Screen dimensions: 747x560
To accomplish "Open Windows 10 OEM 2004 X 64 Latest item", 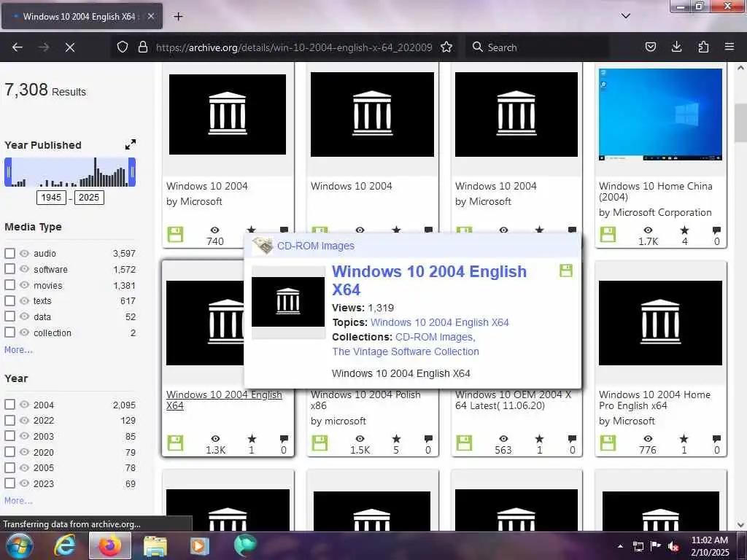I will pyautogui.click(x=513, y=400).
